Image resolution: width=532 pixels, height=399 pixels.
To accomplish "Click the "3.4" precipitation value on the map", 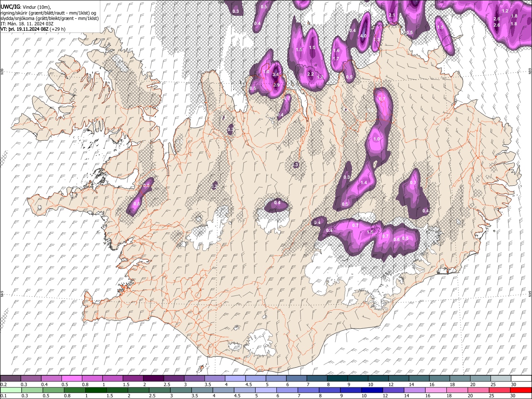I will (x=276, y=75).
